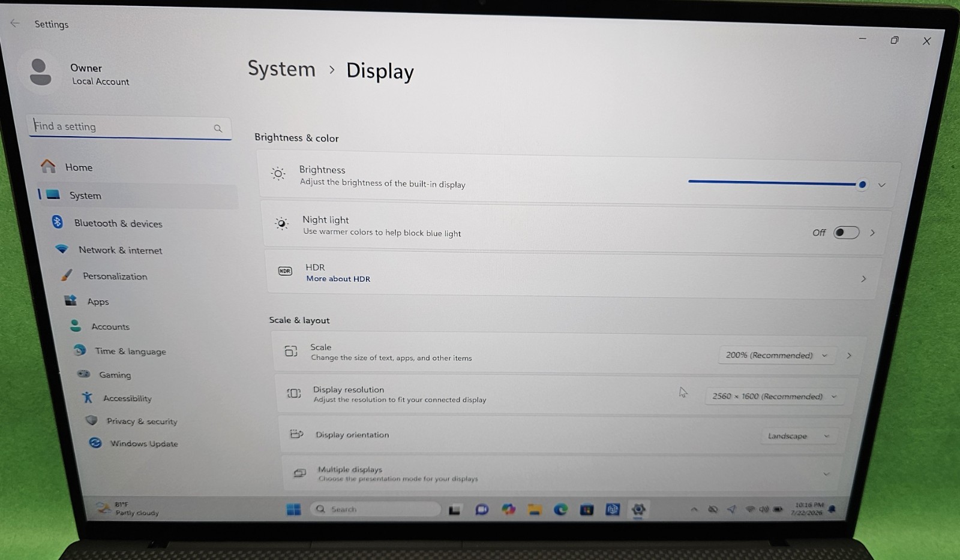Click the Brightness slider thumb
This screenshot has width=960, height=560.
click(862, 185)
